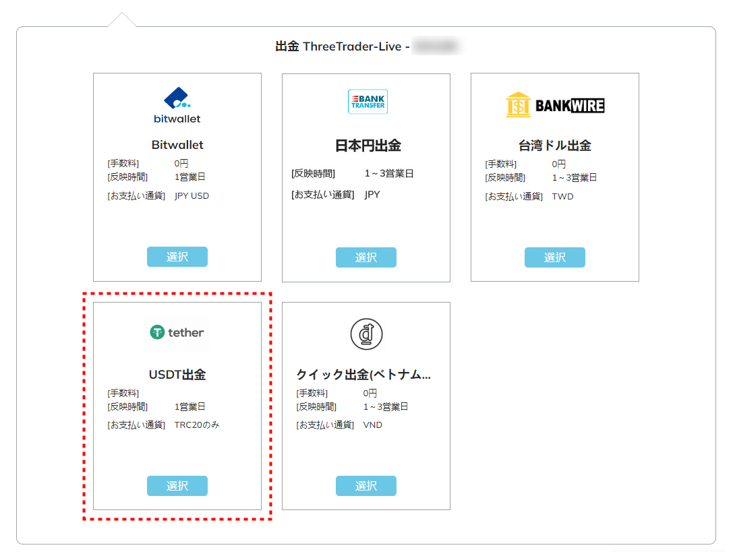Click the Bitwallet card title
The width and height of the screenshot is (733, 560).
click(177, 145)
